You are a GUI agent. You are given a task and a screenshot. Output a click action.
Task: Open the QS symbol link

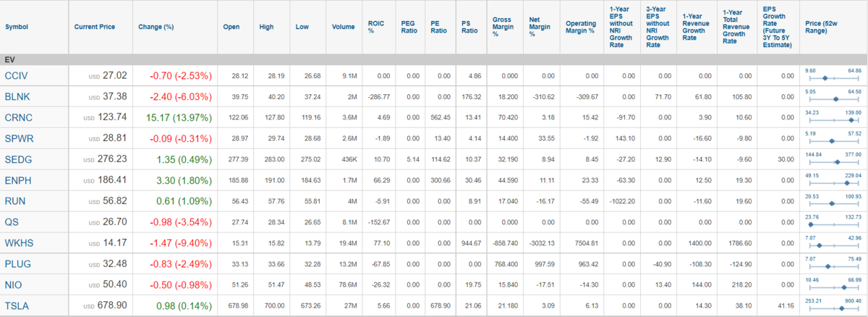[x=12, y=222]
